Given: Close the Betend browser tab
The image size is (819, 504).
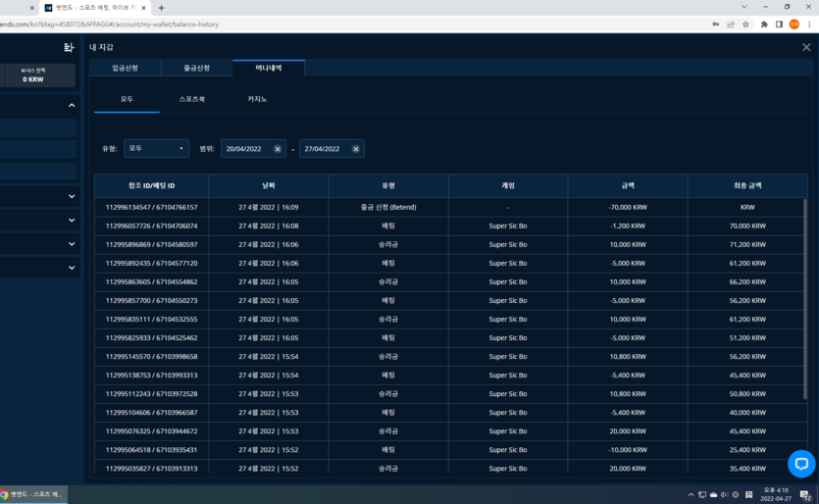Looking at the screenshot, I should click(x=143, y=8).
